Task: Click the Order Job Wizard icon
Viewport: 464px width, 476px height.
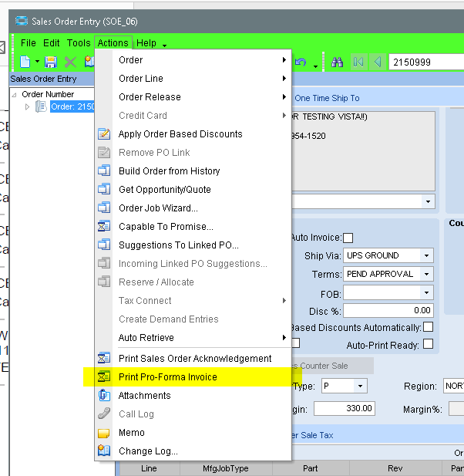Action: pos(104,208)
